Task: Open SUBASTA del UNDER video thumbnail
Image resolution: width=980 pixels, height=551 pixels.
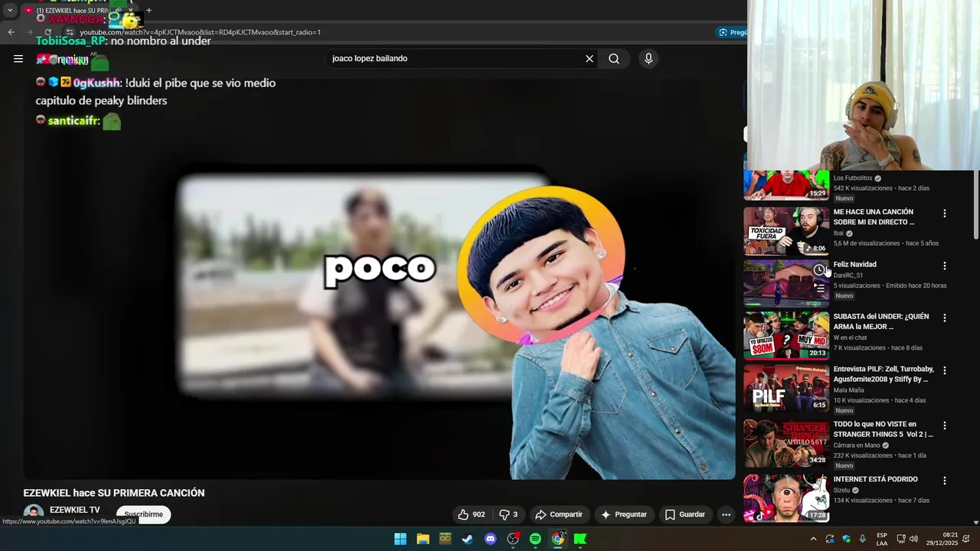Action: point(786,335)
